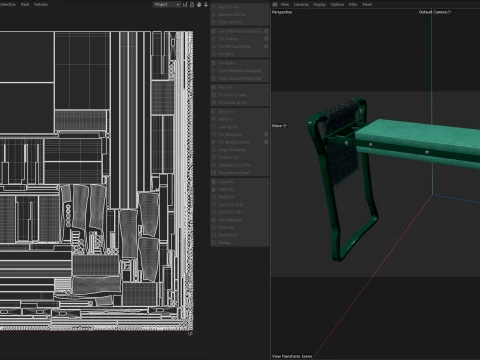Viewport: 480px width, 360px height.
Task: Open the Filter menu of the 3D viewport
Action: [x=353, y=4]
